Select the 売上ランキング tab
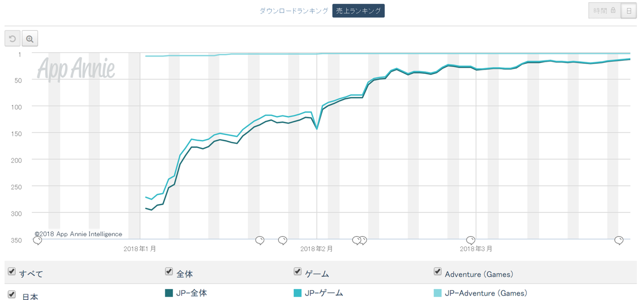The width and height of the screenshot is (644, 300). pyautogui.click(x=358, y=11)
